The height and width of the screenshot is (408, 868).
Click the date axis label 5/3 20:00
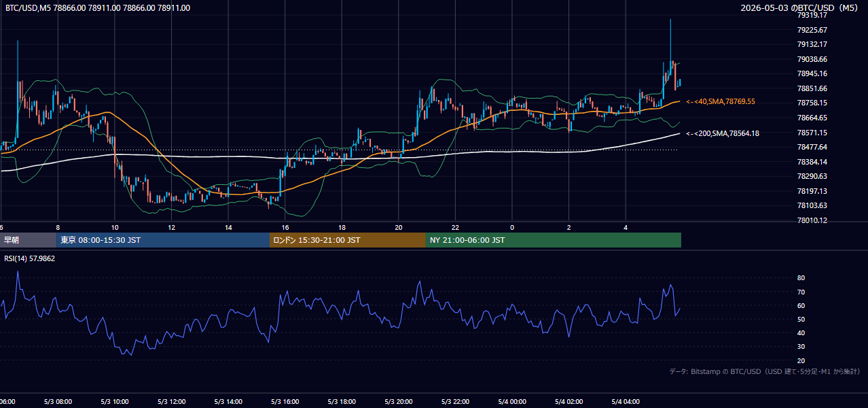coord(399,402)
